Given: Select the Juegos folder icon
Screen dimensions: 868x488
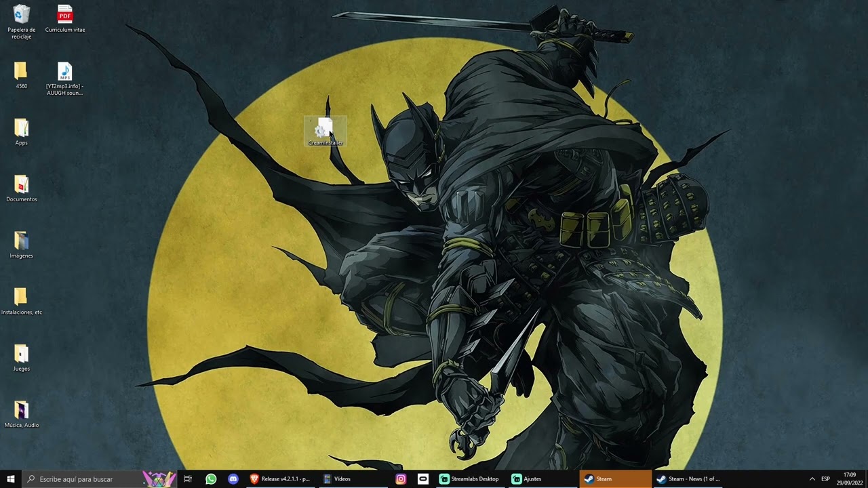Looking at the screenshot, I should pos(21,358).
